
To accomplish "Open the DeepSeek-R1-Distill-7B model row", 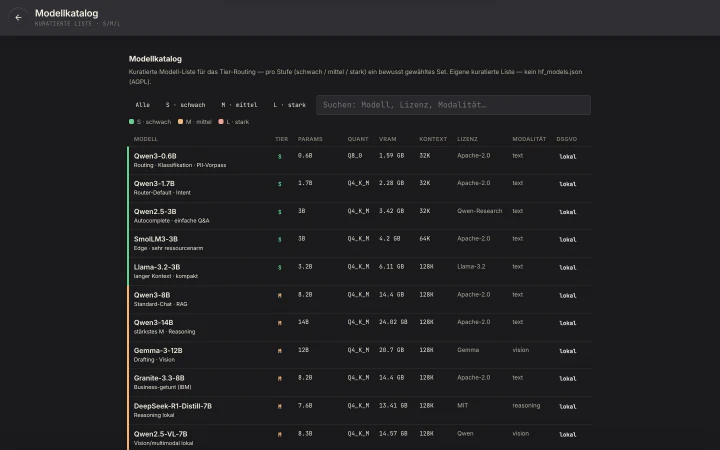I will 360,411.
